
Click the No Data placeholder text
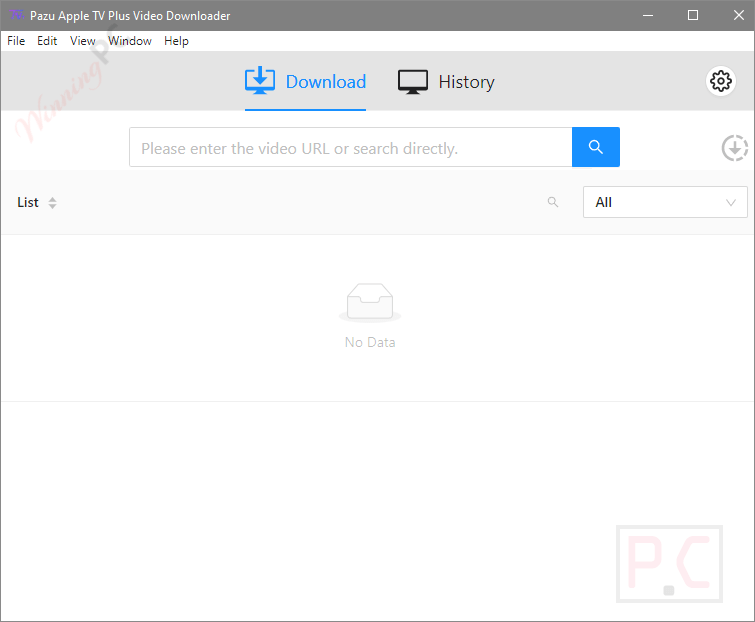click(x=370, y=342)
